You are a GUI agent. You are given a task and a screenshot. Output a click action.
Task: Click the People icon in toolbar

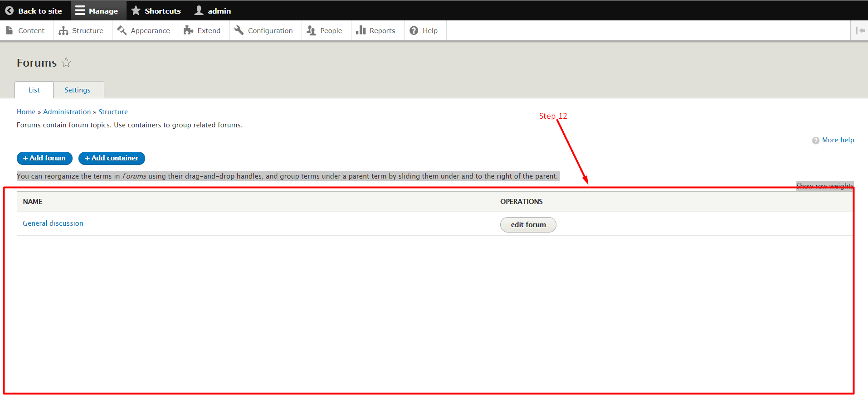pyautogui.click(x=311, y=30)
